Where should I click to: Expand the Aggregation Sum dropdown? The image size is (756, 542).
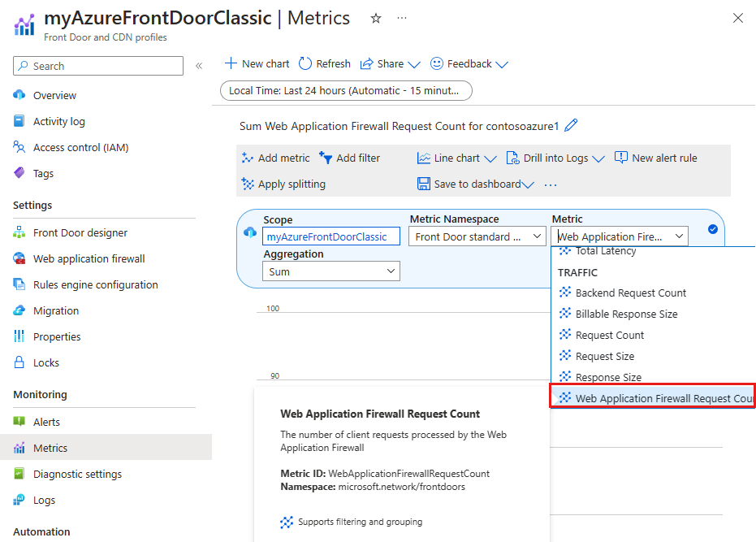331,271
